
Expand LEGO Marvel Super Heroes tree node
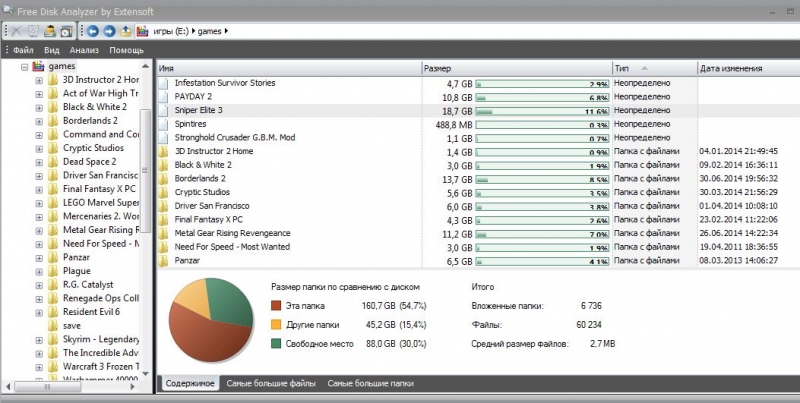(x=39, y=204)
